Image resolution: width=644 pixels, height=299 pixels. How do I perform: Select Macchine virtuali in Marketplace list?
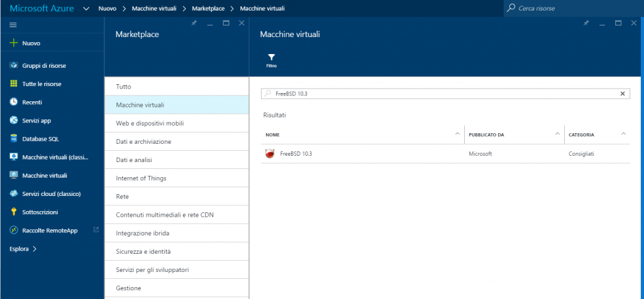click(177, 105)
